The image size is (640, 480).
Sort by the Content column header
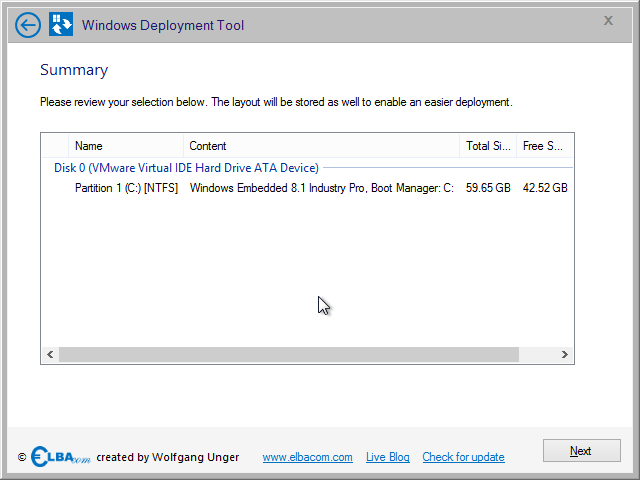(322, 146)
